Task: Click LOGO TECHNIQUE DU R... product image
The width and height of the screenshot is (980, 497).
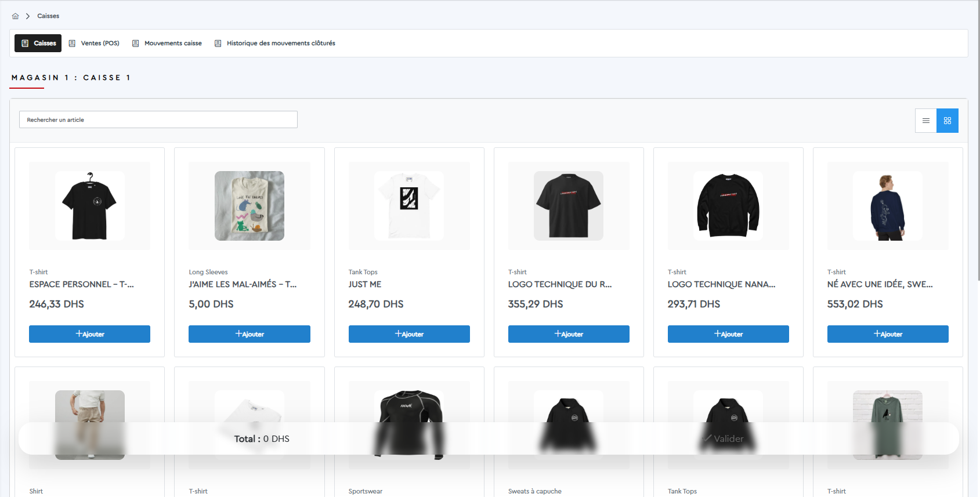Action: (569, 206)
